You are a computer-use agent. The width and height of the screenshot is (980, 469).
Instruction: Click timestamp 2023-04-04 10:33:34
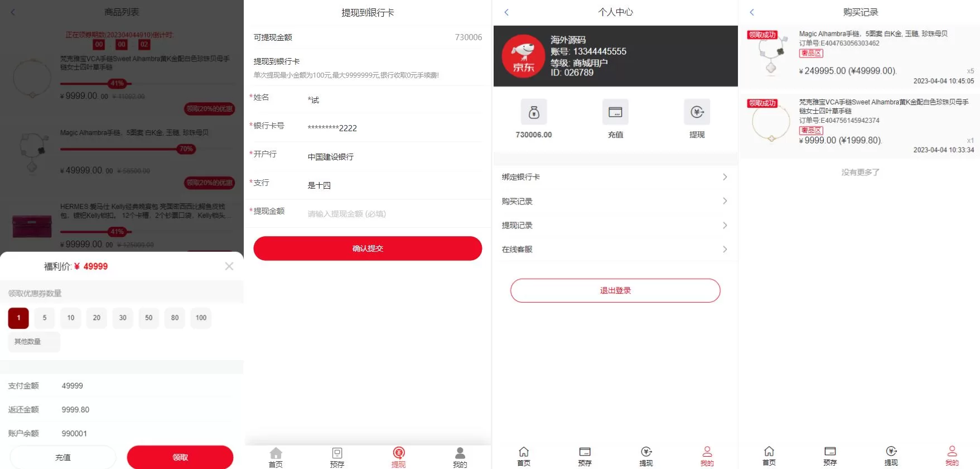[944, 150]
